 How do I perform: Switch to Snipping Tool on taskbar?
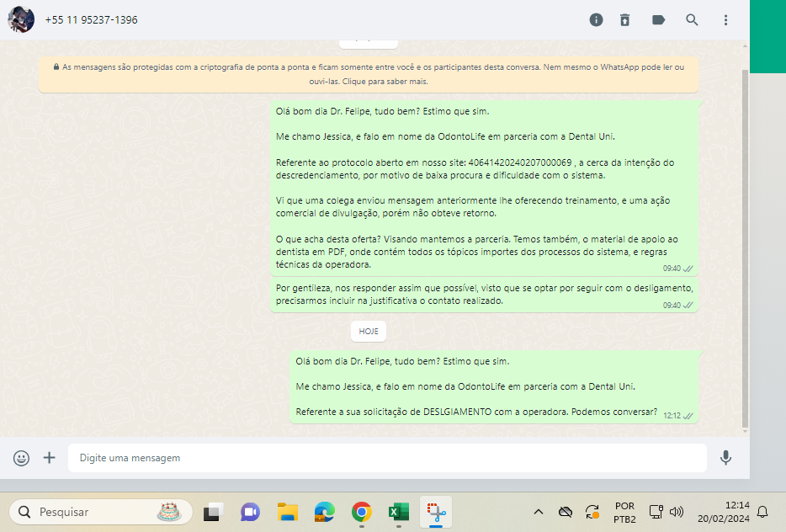point(436,512)
